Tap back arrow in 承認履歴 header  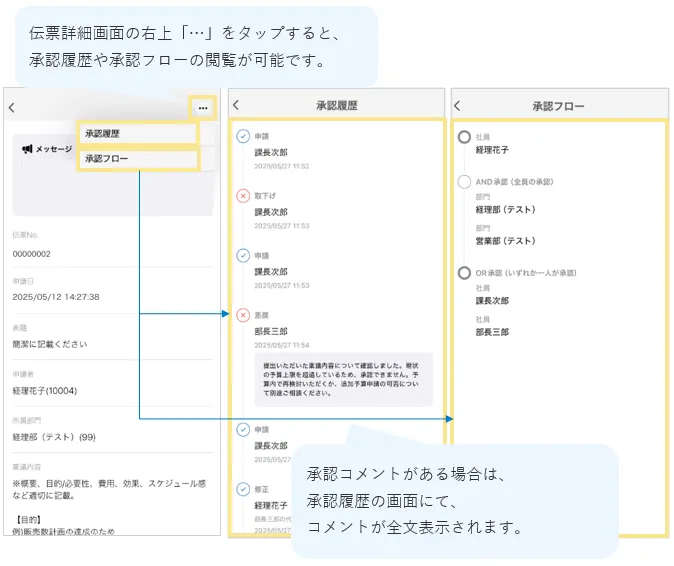pyautogui.click(x=236, y=105)
